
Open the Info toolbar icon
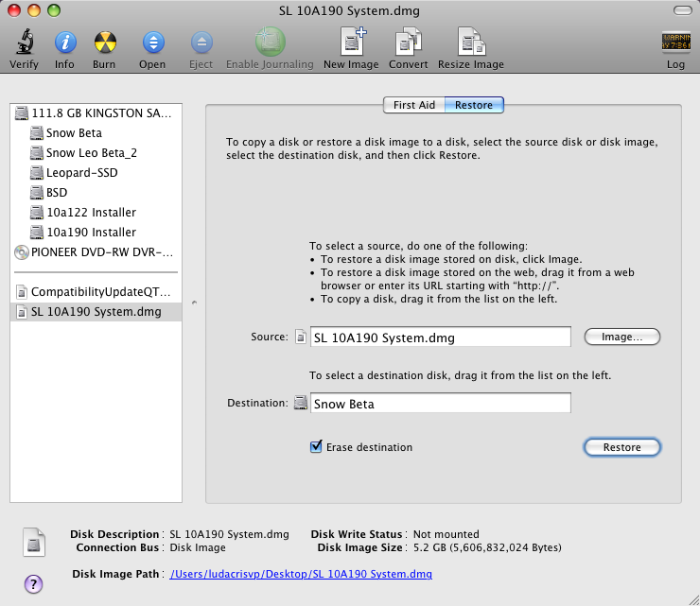[65, 43]
